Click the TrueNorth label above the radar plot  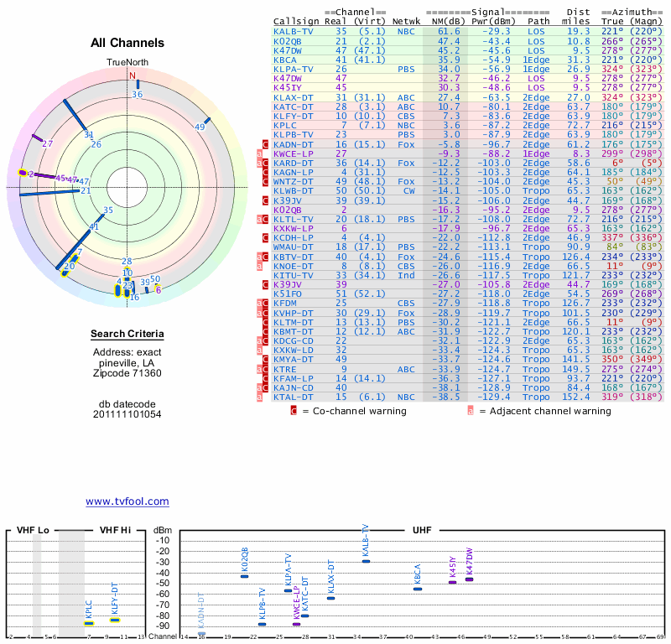pos(127,63)
